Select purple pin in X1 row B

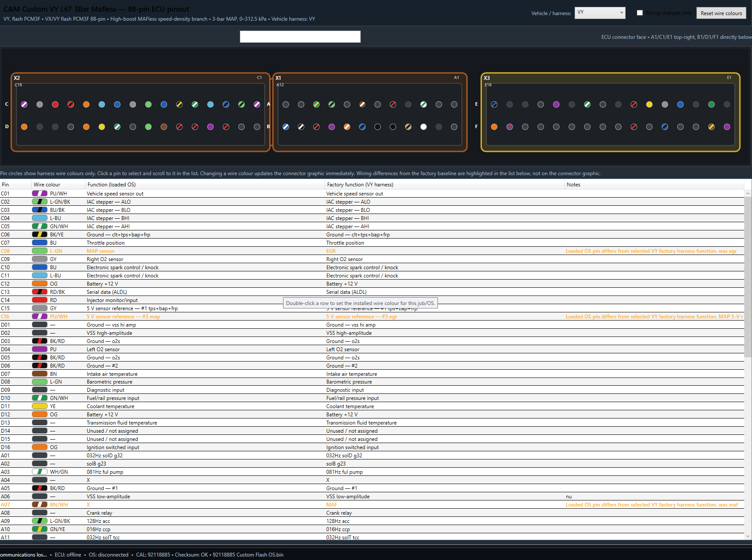point(332,127)
